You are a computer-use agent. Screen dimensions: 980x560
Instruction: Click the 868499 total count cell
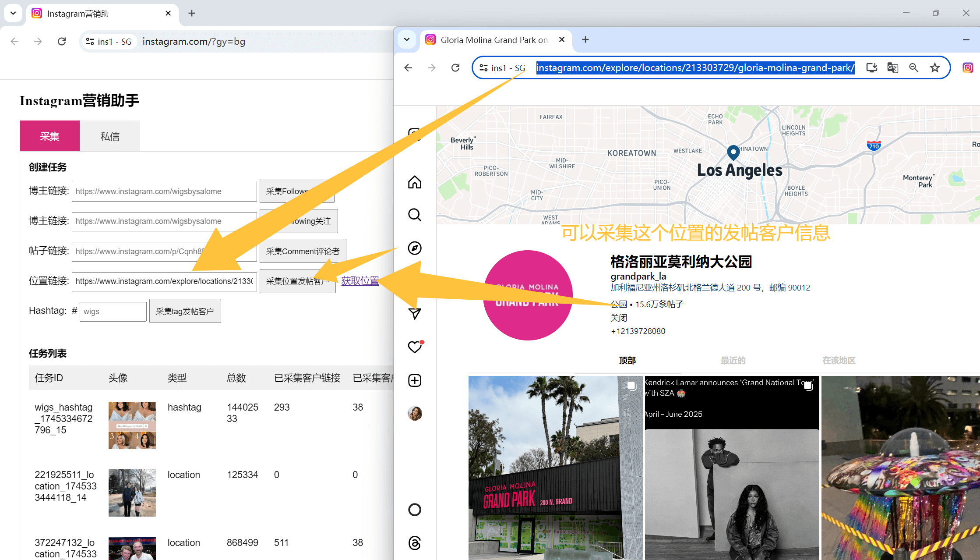click(243, 543)
